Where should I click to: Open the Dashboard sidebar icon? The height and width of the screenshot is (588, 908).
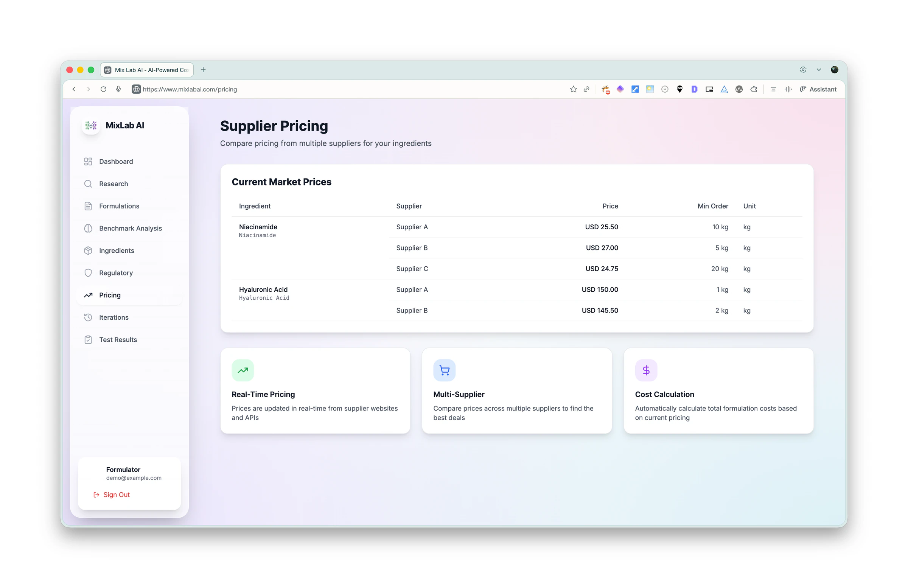[88, 162]
